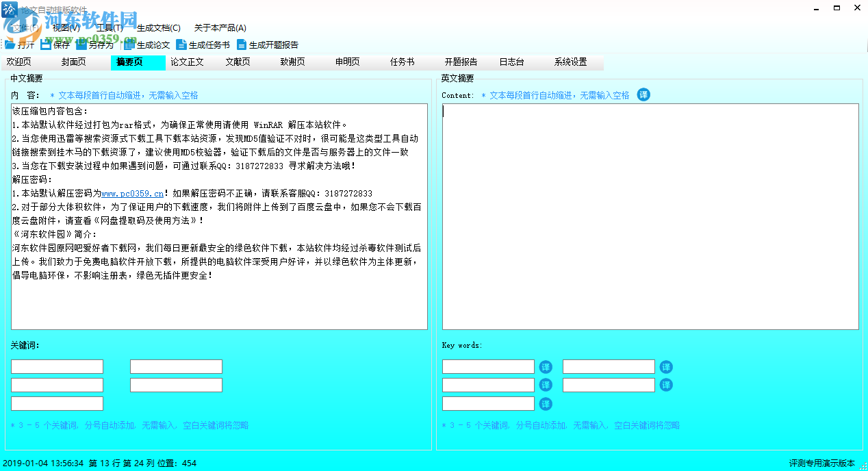Image resolution: width=868 pixels, height=471 pixels.
Task: Click first English keyword field, left column
Action: pos(488,367)
